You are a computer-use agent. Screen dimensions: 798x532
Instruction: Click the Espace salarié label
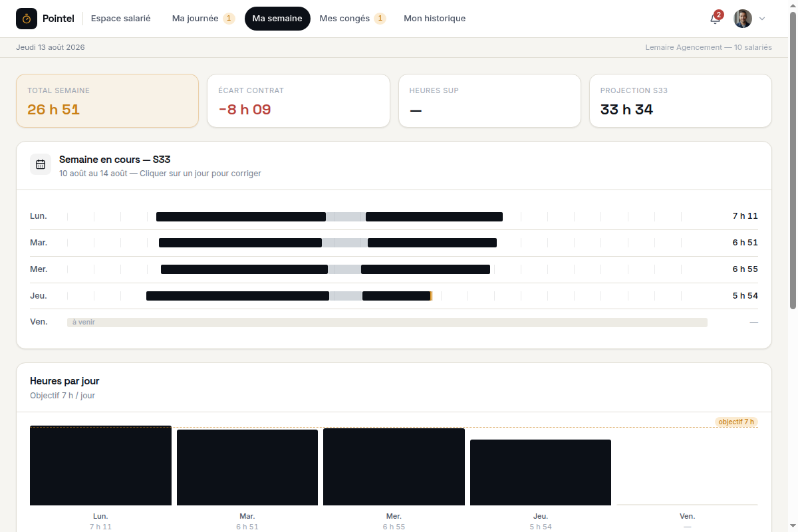click(121, 19)
